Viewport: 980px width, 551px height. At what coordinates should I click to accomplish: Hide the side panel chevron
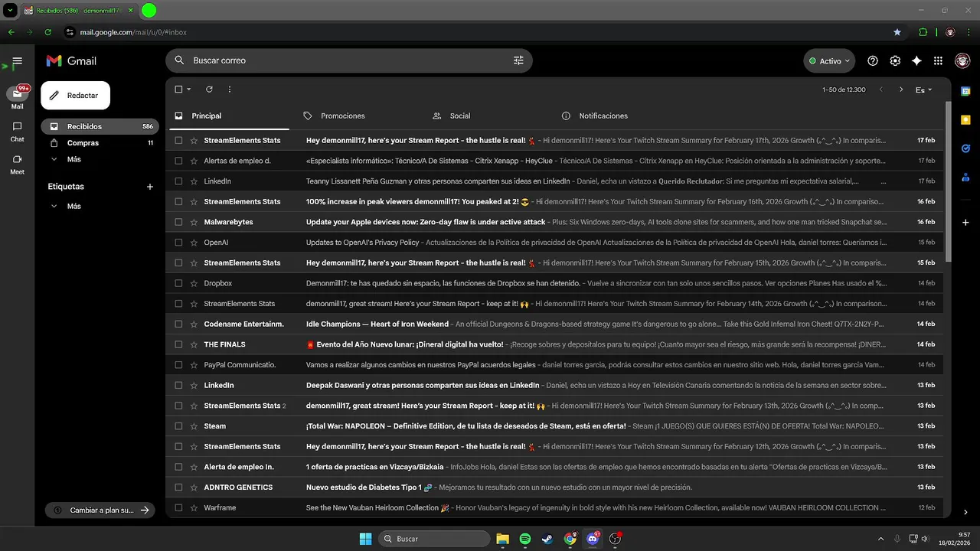pos(965,512)
